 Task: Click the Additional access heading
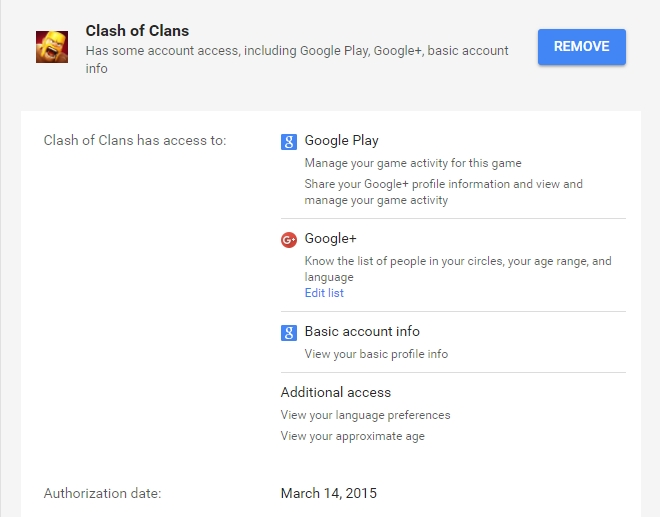tap(336, 392)
